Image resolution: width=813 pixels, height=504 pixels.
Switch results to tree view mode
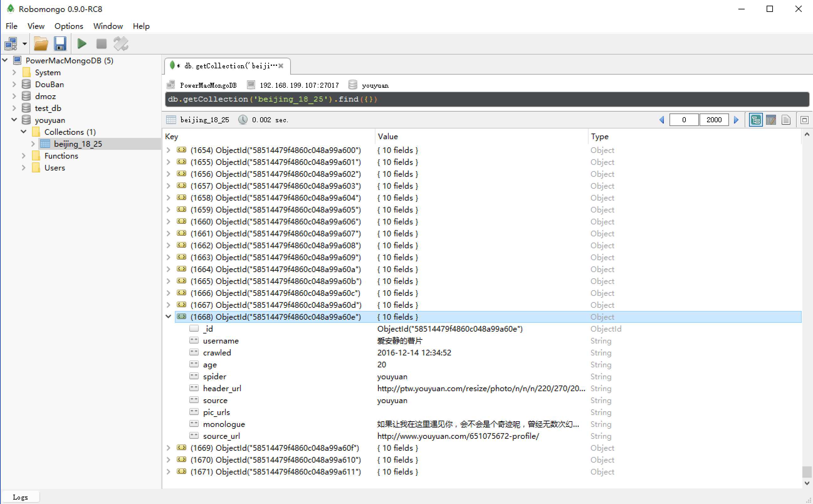point(755,120)
